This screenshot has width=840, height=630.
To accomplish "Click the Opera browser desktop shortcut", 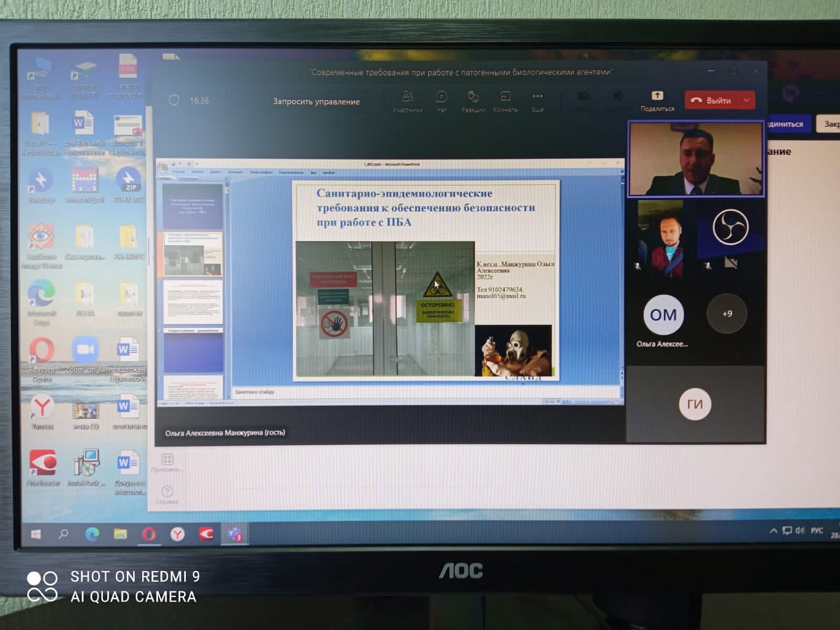I will click(41, 359).
